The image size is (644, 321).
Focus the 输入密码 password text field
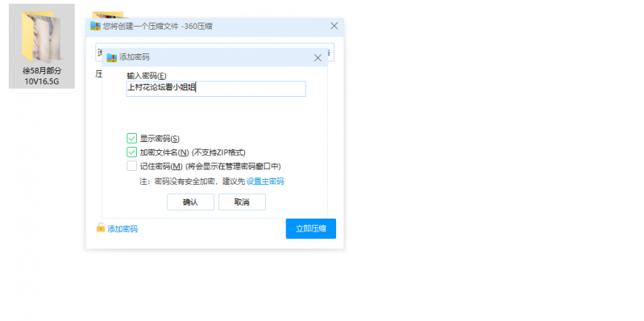click(216, 89)
